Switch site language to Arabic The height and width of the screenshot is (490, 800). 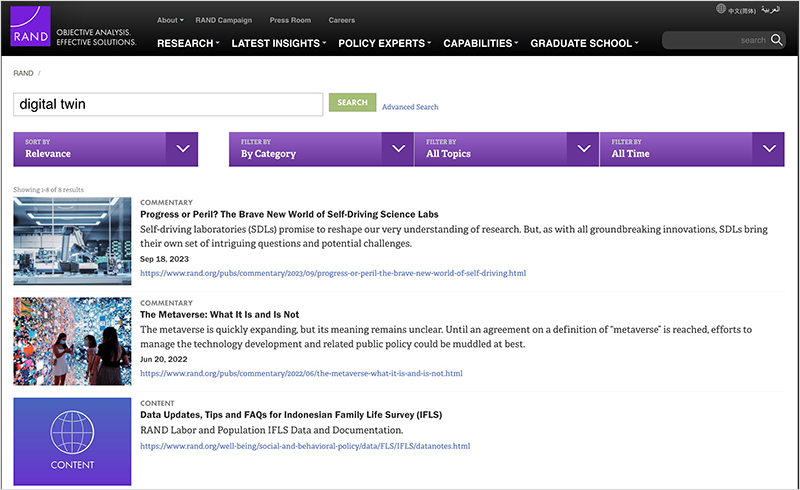point(770,10)
